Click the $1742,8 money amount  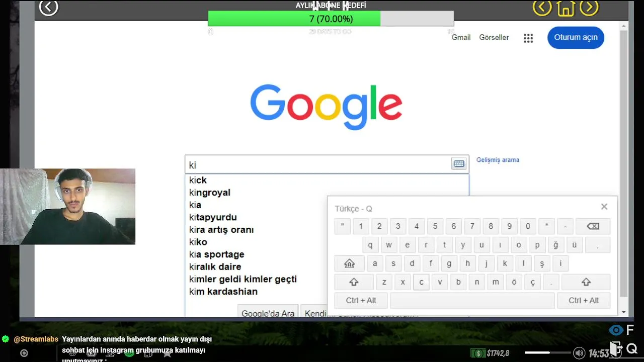click(x=498, y=353)
